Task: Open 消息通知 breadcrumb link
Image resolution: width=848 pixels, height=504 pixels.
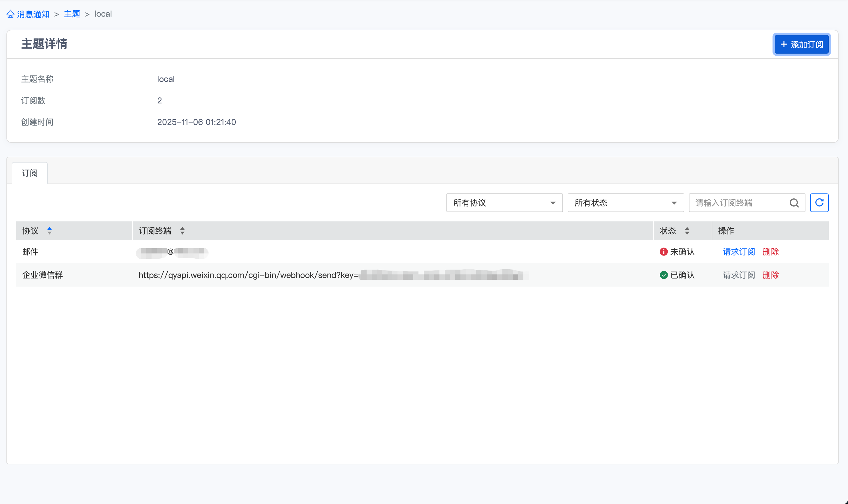Action: click(x=33, y=14)
